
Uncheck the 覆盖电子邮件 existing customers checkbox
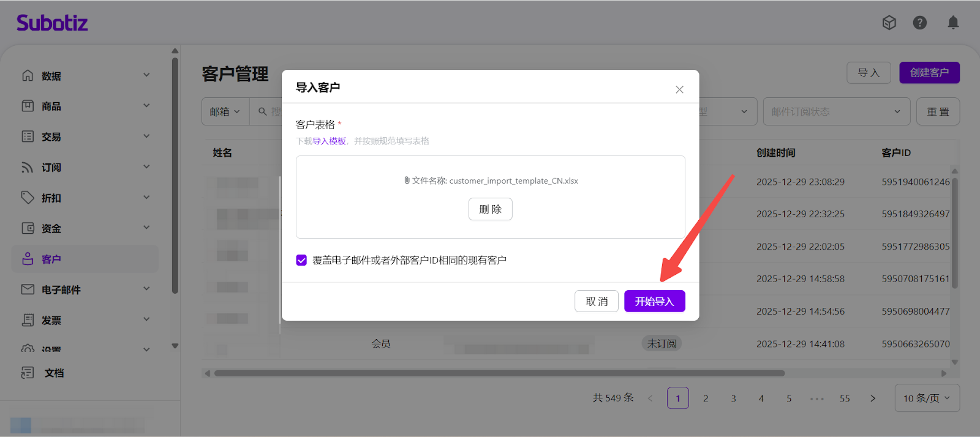301,260
